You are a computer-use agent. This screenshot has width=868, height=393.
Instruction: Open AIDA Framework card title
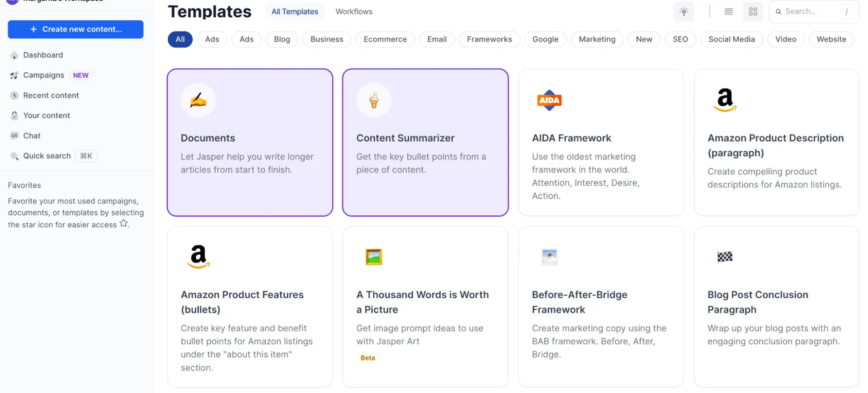[x=571, y=138]
